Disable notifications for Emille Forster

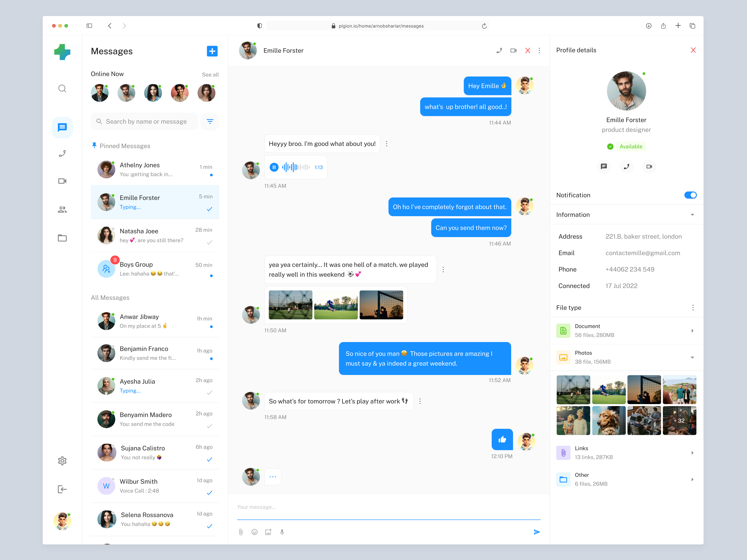[x=690, y=195]
